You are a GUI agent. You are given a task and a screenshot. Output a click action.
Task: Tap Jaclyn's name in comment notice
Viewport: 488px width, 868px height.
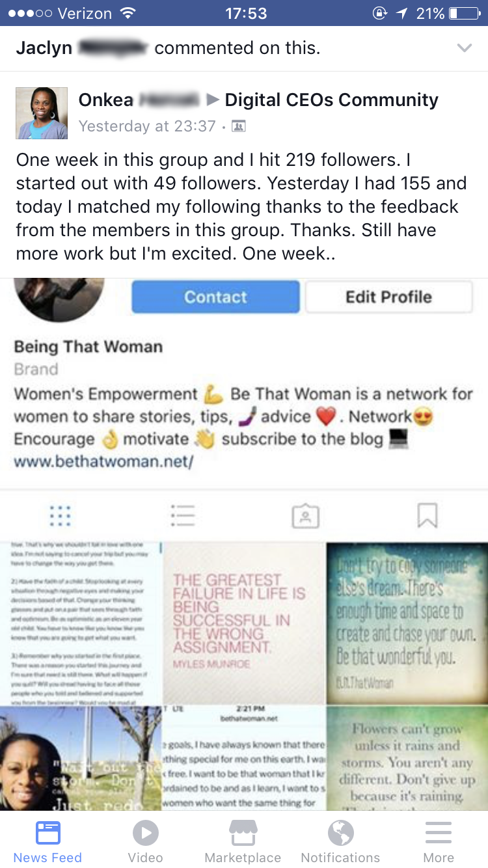(44, 48)
